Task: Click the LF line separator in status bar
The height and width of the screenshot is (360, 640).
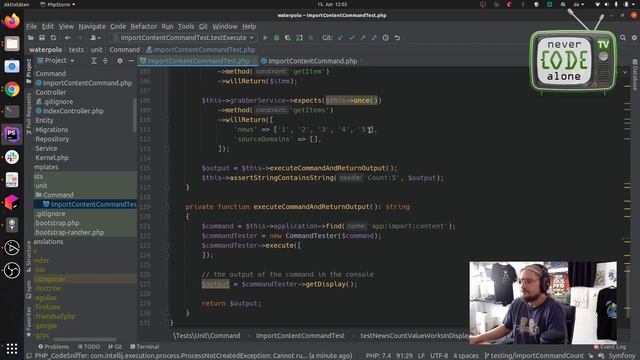Action: click(x=421, y=356)
